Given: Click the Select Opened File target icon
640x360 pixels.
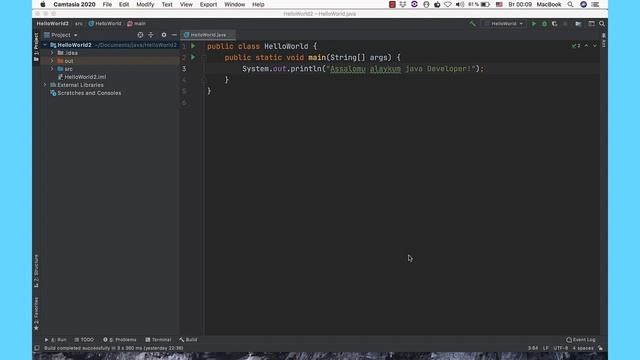Looking at the screenshot, I should tap(140, 35).
